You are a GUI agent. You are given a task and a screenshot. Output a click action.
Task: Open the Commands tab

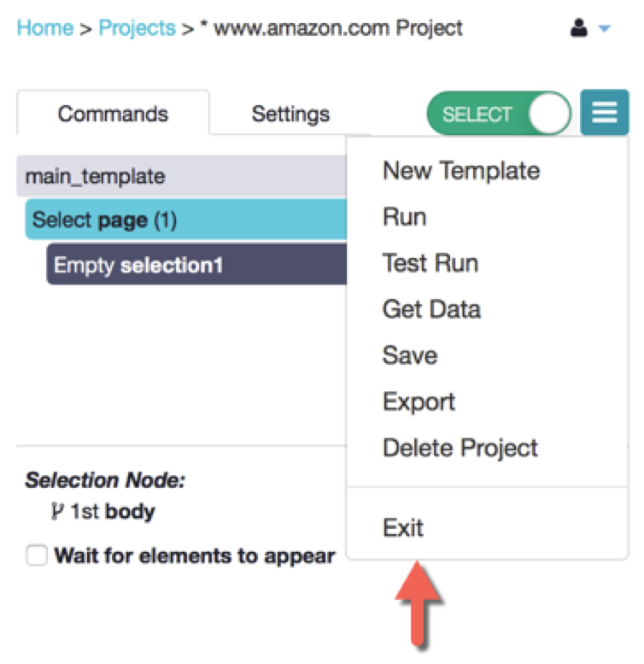[113, 114]
